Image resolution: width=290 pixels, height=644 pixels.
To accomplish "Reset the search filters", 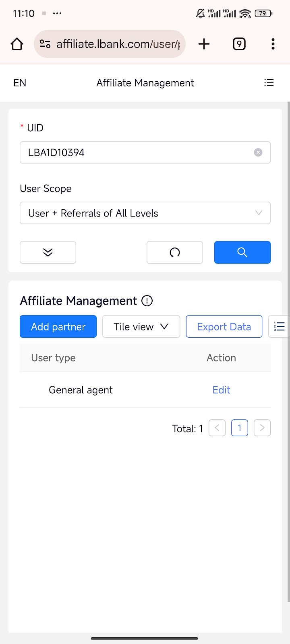I will pyautogui.click(x=174, y=252).
